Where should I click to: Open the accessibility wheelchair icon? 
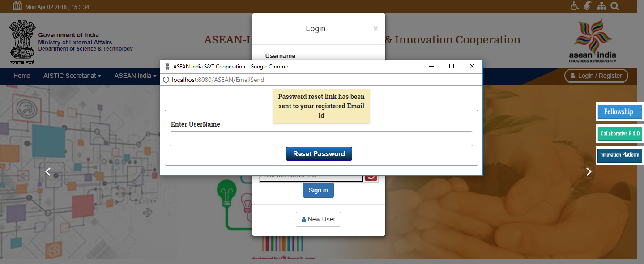[x=575, y=6]
